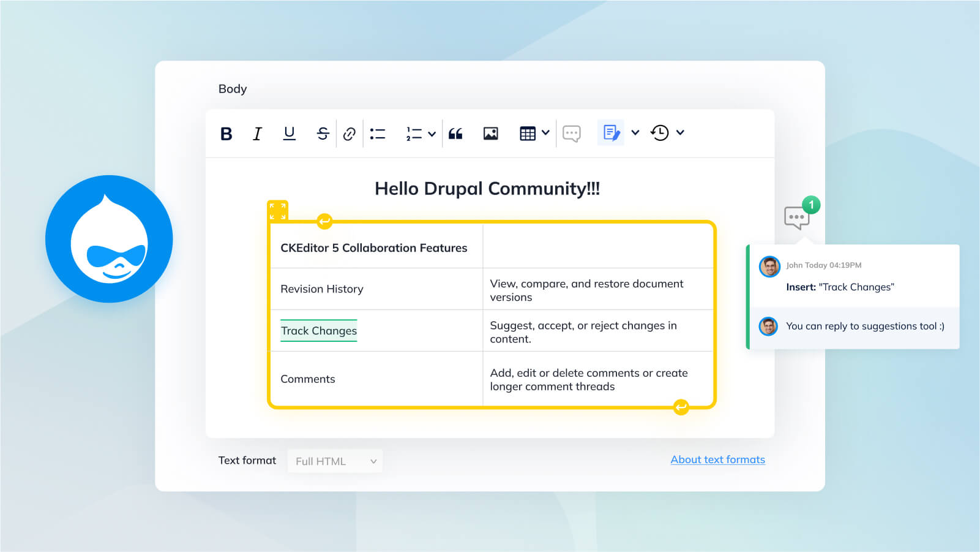Insert an image
Image resolution: width=980 pixels, height=552 pixels.
[490, 134]
